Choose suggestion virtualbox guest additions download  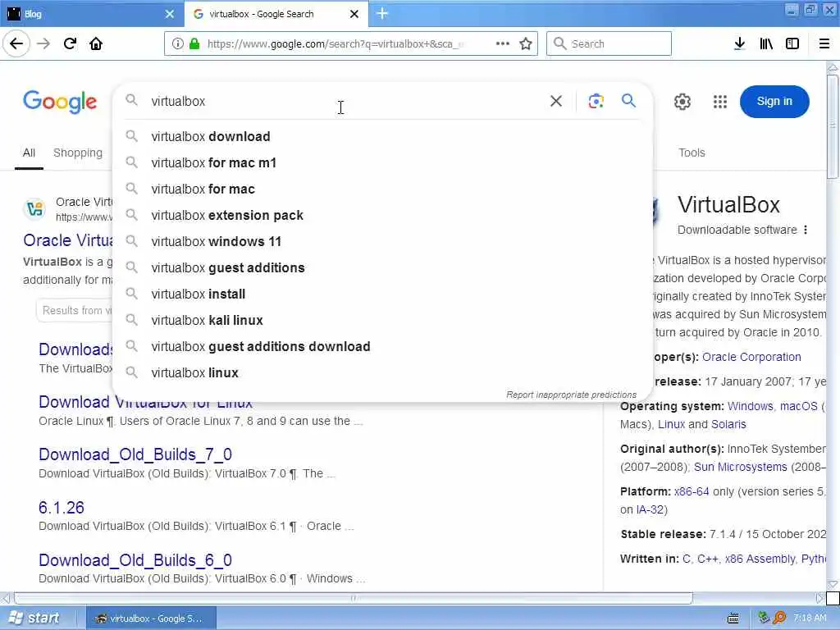click(x=382, y=347)
